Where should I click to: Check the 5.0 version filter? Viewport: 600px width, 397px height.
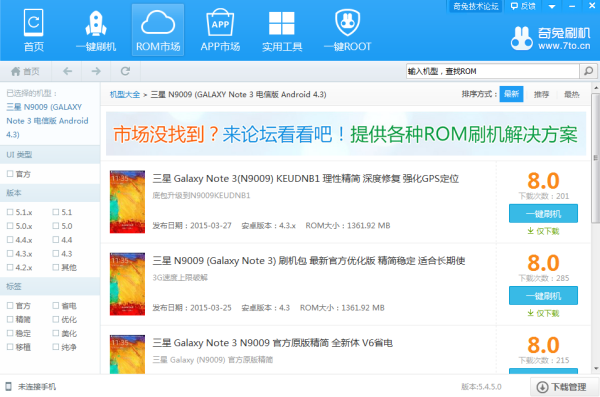pos(56,226)
